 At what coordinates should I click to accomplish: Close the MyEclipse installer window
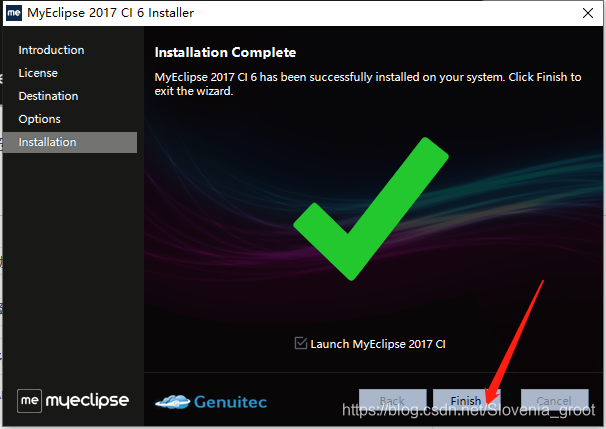coord(588,13)
